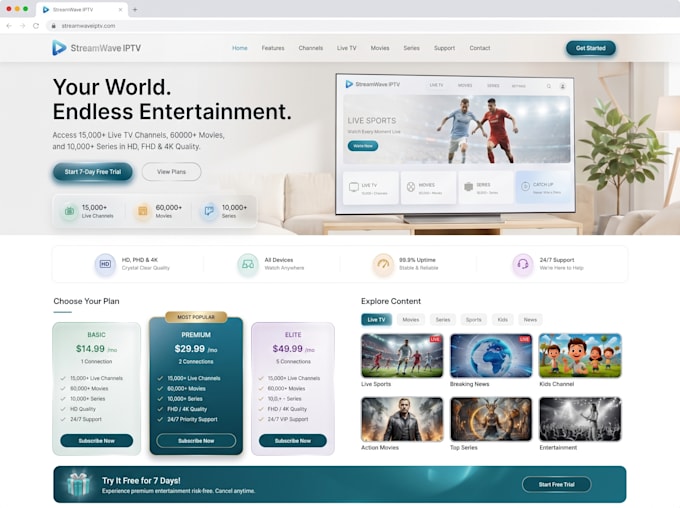Click the 15,000+ Live Channels TV icon

(x=69, y=211)
